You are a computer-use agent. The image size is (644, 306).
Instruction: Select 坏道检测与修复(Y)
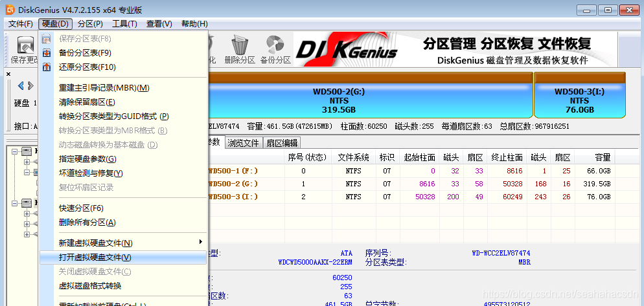[123, 173]
